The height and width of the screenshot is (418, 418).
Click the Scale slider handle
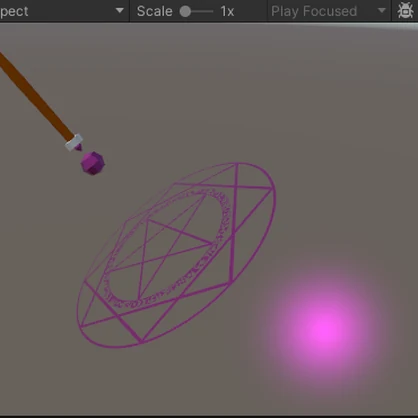[185, 11]
